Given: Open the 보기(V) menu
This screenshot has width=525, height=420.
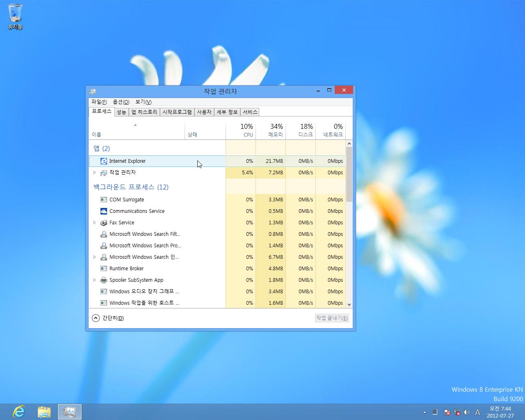Looking at the screenshot, I should pos(143,102).
